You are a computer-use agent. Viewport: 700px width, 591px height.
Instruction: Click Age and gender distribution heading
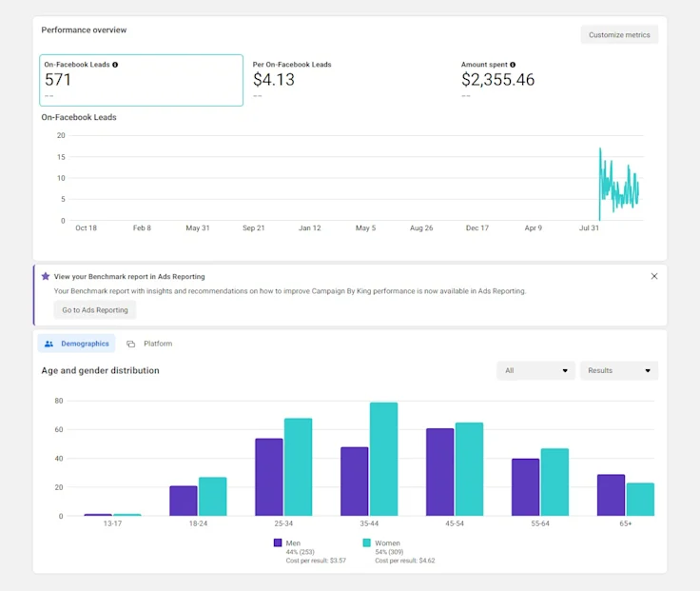tap(101, 370)
